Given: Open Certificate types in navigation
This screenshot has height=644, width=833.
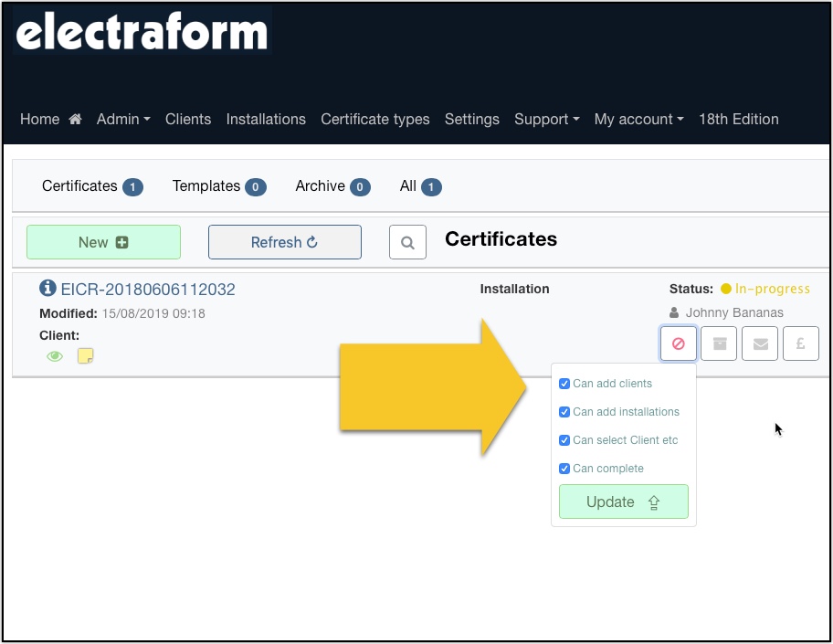Looking at the screenshot, I should (x=375, y=119).
